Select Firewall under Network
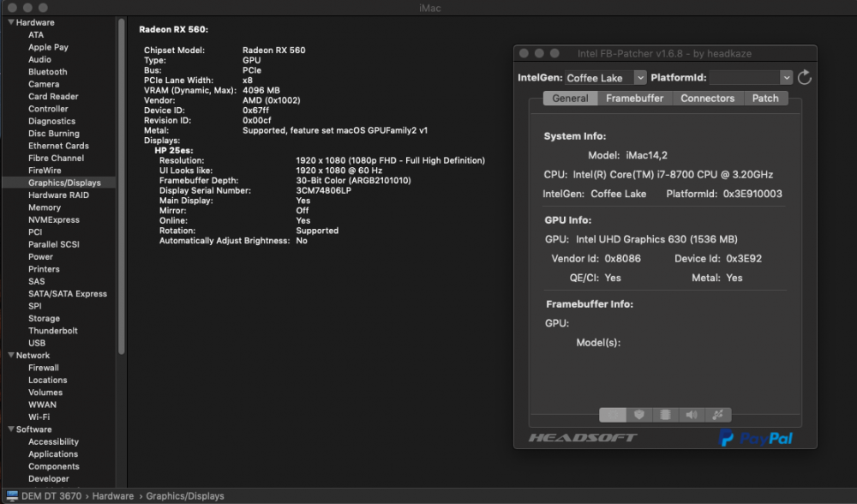The image size is (857, 504). (x=43, y=368)
